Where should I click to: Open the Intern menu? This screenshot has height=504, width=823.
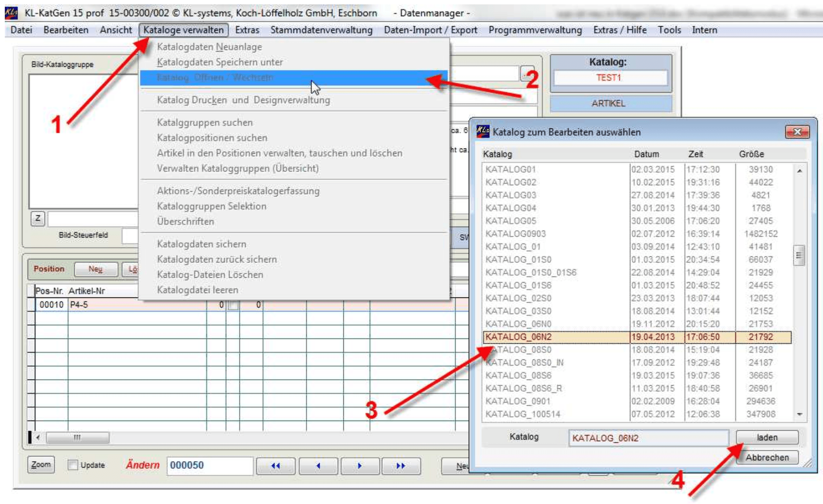704,30
